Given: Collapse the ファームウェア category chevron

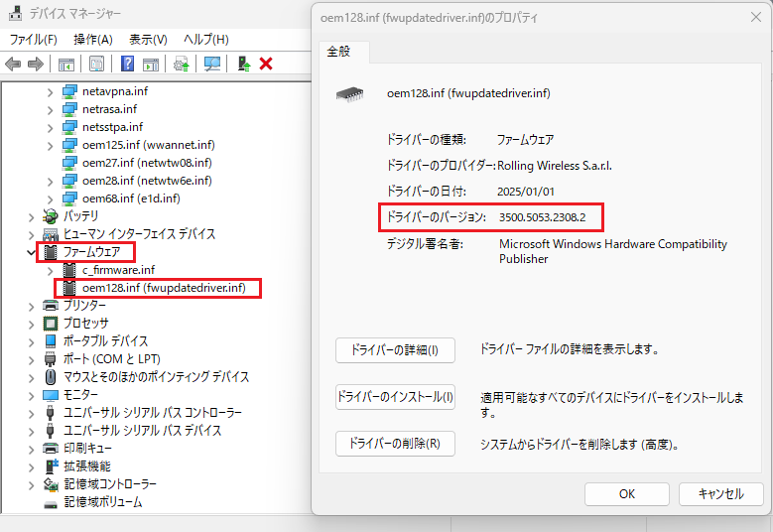Looking at the screenshot, I should click(x=31, y=252).
